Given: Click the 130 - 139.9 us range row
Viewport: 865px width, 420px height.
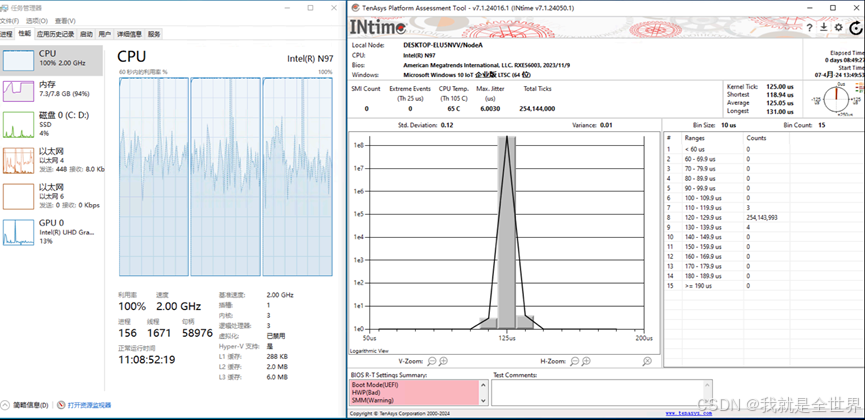Looking at the screenshot, I should click(764, 227).
